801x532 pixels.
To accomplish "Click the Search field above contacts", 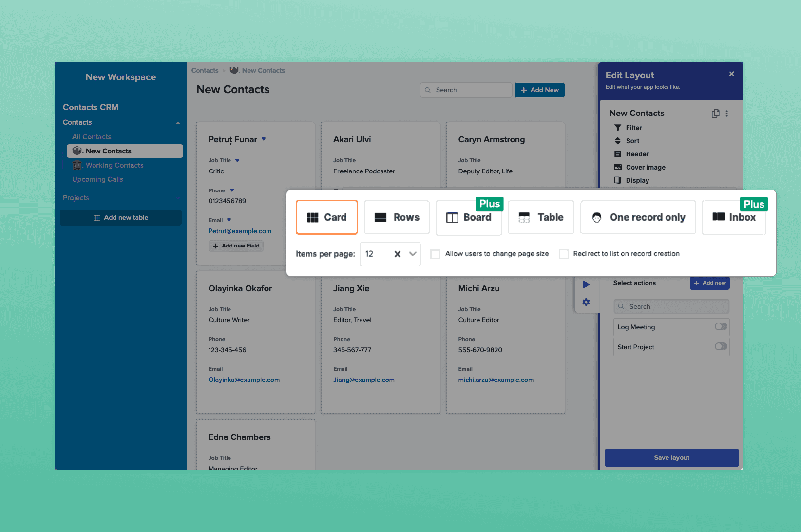I will pos(466,90).
